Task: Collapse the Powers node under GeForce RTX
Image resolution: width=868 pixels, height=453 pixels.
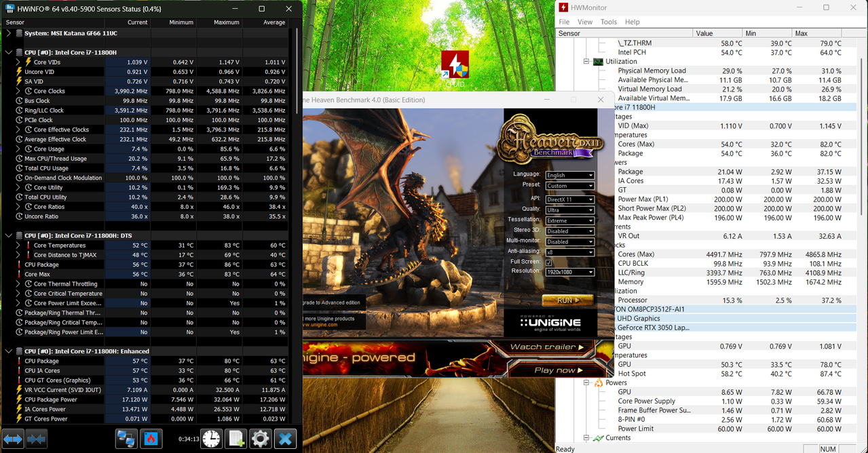Action: 586,382
